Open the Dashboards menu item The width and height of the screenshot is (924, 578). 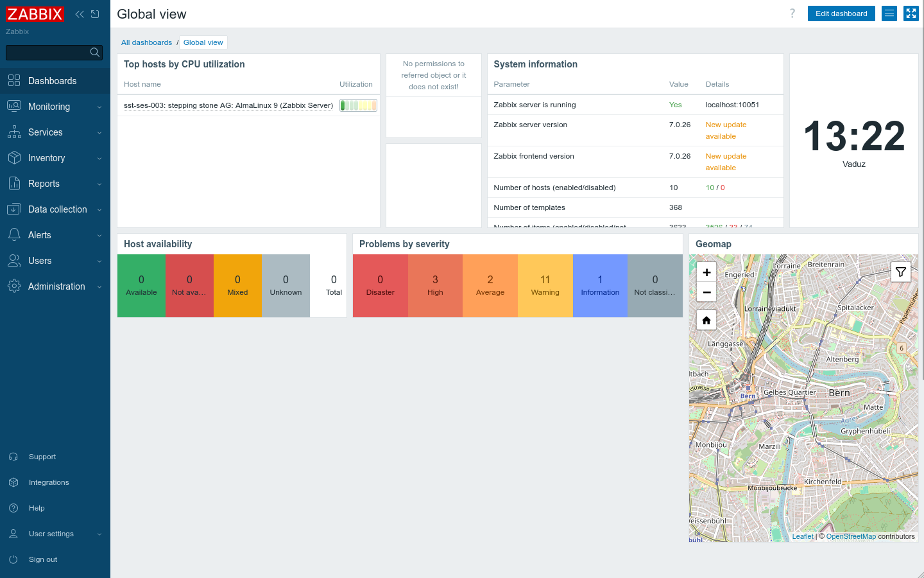(55, 81)
